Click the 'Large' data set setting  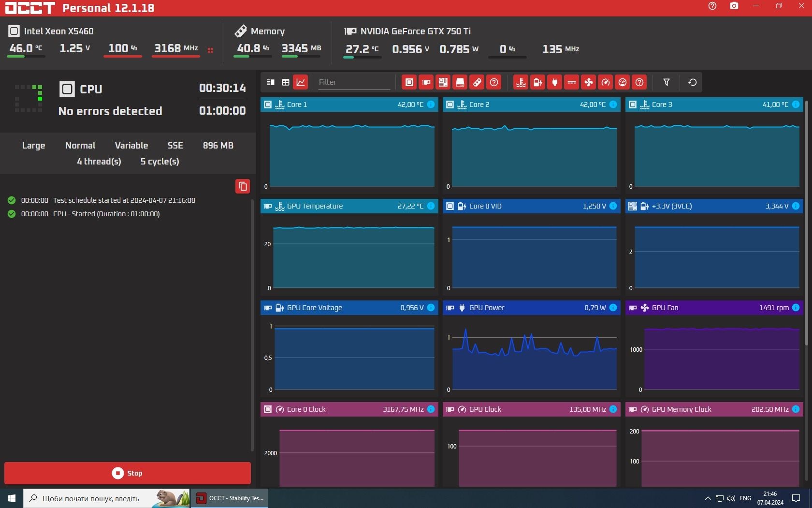(x=34, y=146)
